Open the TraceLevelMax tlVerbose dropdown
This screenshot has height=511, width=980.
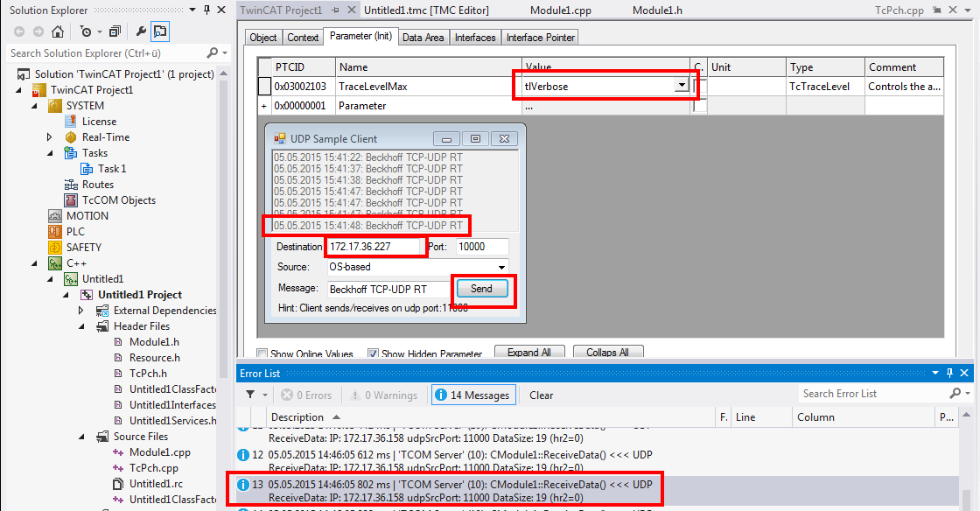click(682, 86)
